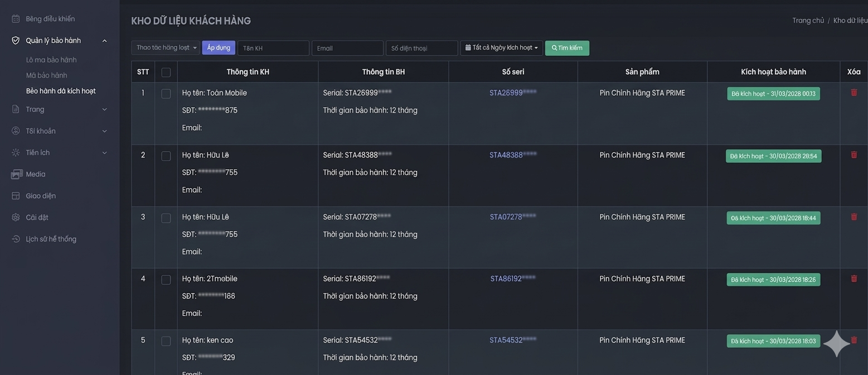This screenshot has width=868, height=375.
Task: Open the Thao tác hàng loạt dropdown
Action: click(x=166, y=48)
